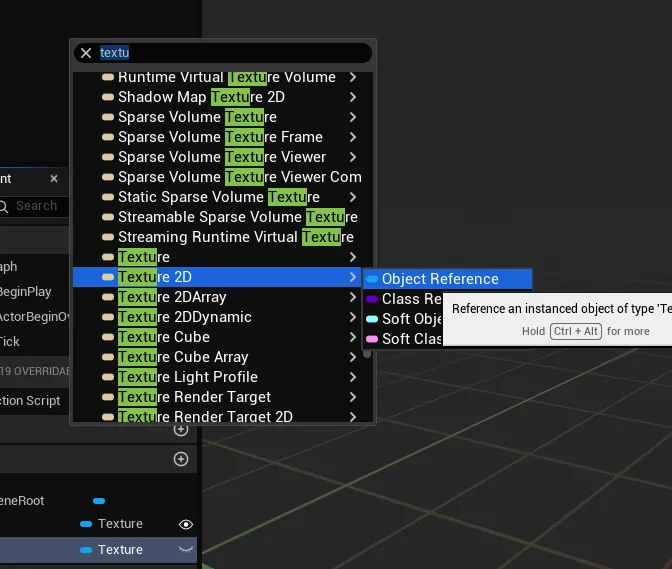Expand the Texture Cube submenu arrow
Image resolution: width=672 pixels, height=569 pixels.
tap(353, 337)
